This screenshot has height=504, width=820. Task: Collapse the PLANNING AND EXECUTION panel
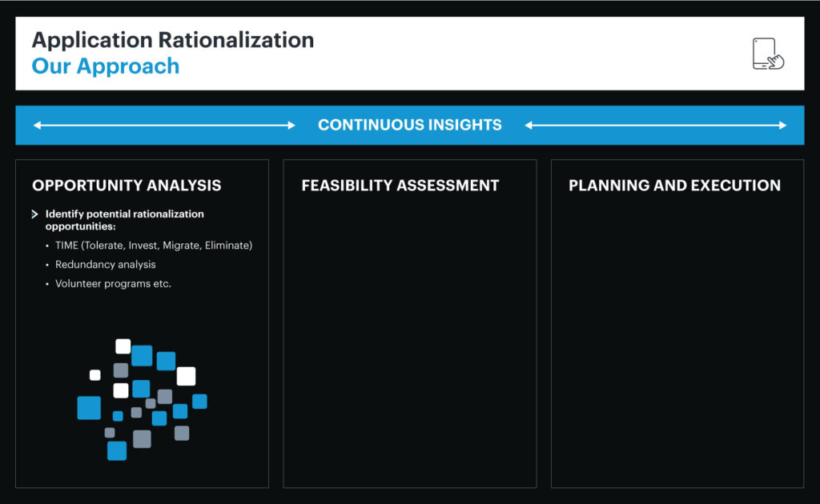674,186
